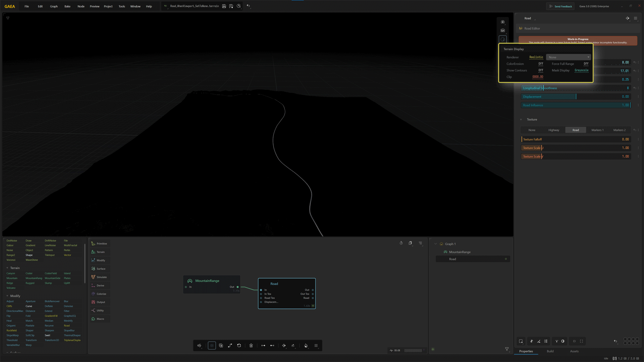Click the Clip 0000.00 value field
This screenshot has width=644, height=362.
tap(538, 77)
